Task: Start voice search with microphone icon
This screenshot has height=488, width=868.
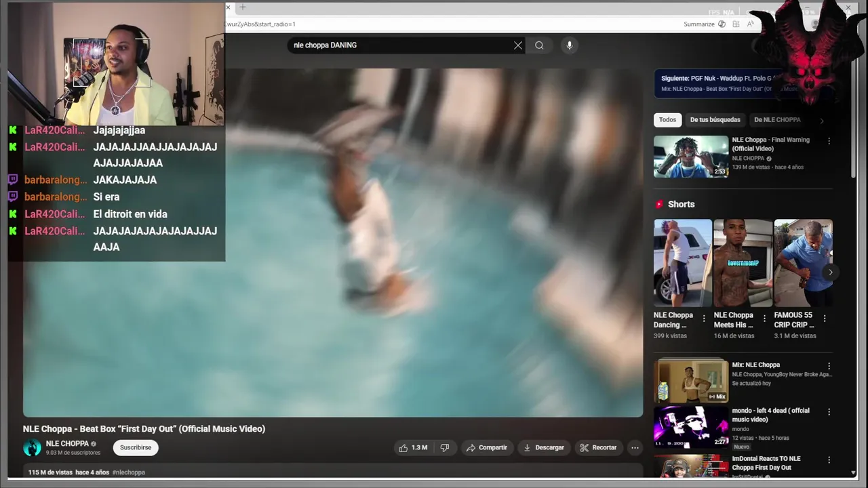Action: coord(570,45)
